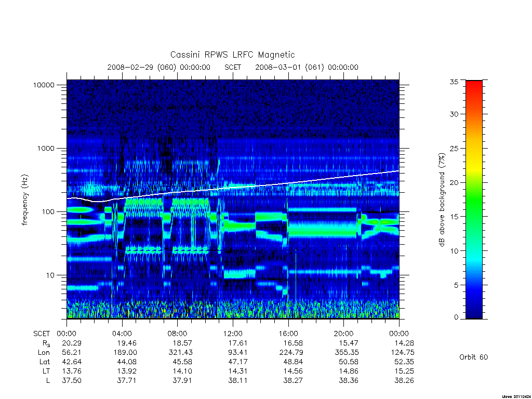This screenshot has width=532, height=399.
Task: Click the 10000 tick label on frequency axis
Action: [44, 85]
